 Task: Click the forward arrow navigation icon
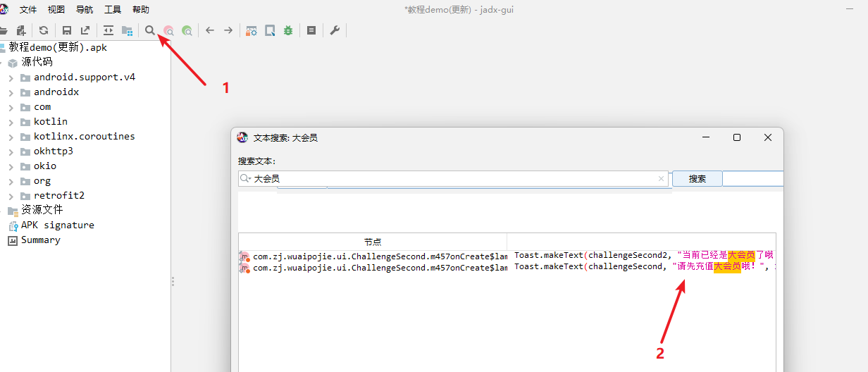[228, 30]
